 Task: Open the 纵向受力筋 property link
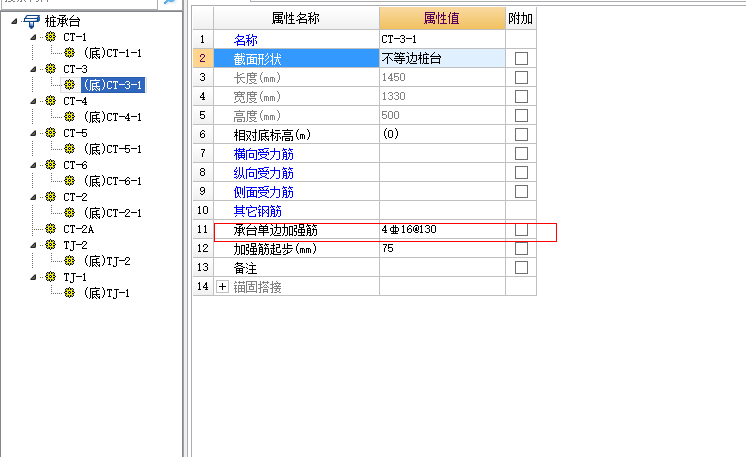click(264, 173)
